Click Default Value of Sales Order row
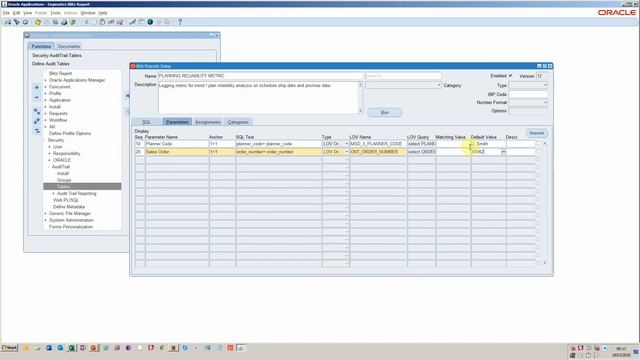This screenshot has width=640, height=360. 486,152
